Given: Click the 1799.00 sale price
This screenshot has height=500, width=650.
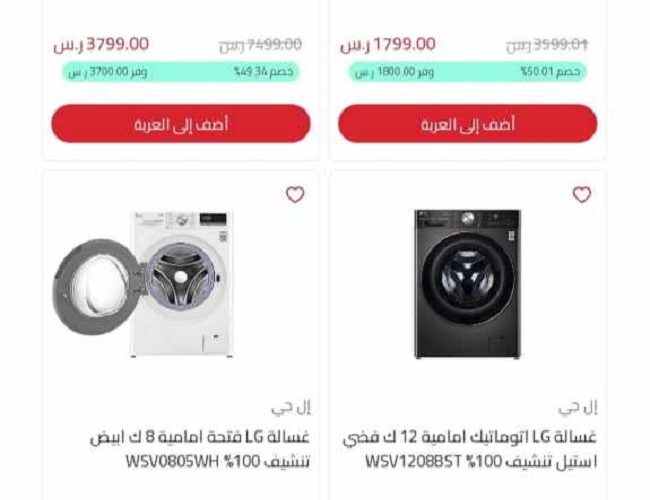Looking at the screenshot, I should tap(388, 44).
